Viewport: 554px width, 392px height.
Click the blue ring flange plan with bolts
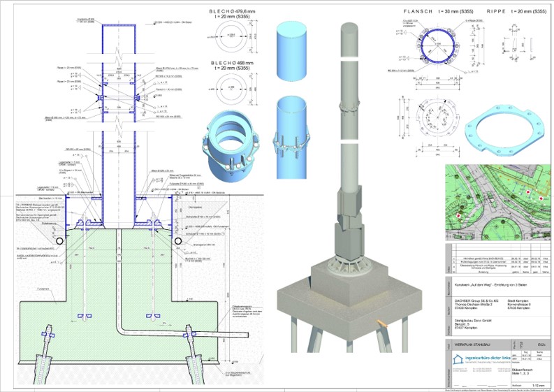pos(438,50)
